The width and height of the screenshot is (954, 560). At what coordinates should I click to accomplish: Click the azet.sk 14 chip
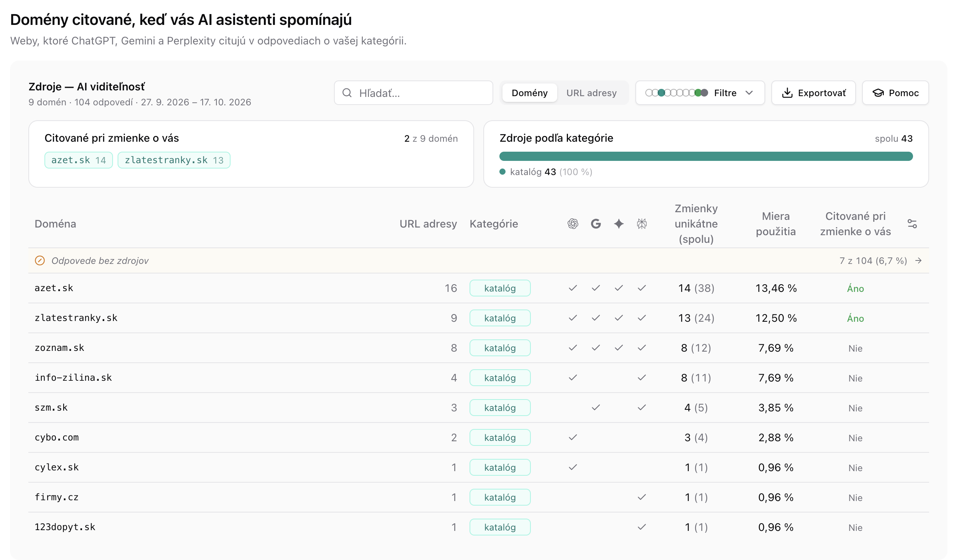pyautogui.click(x=79, y=160)
